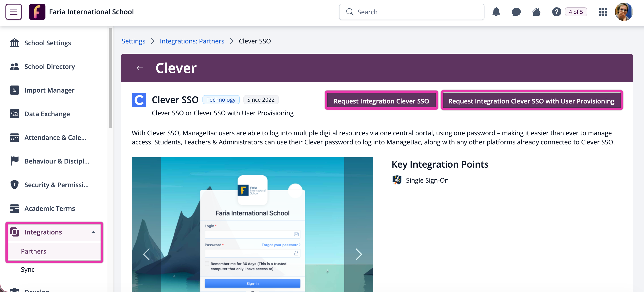Request Clever SSO with User Provisioning
The height and width of the screenshot is (292, 644).
(531, 101)
